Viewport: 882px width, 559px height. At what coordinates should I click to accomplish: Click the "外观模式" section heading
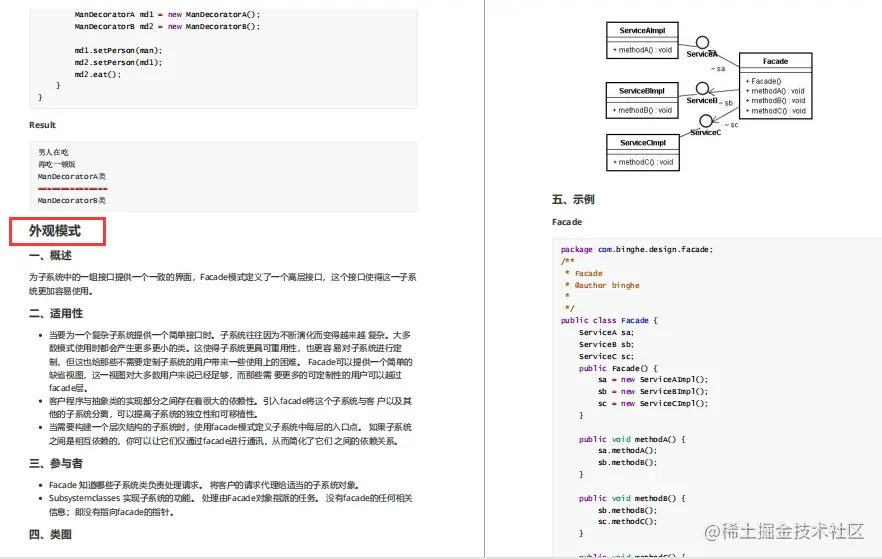pos(55,231)
